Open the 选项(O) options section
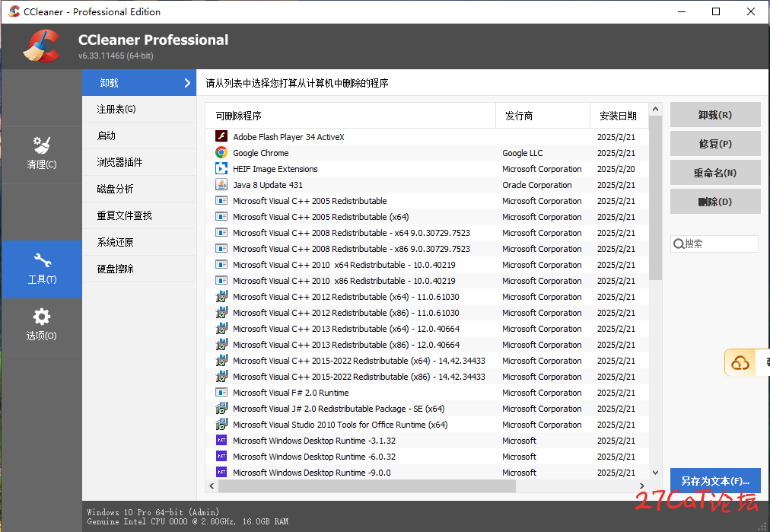770x532 pixels. [42, 327]
